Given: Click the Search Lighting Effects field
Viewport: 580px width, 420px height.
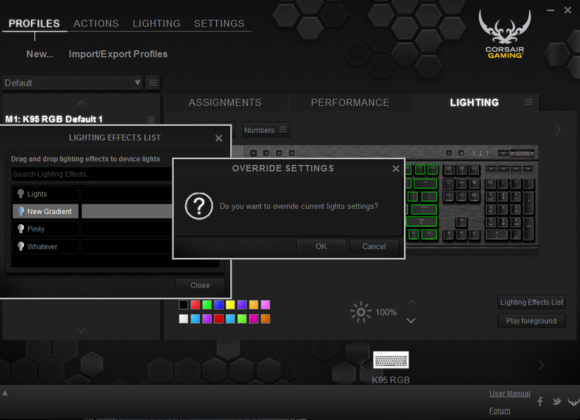Looking at the screenshot, I should tap(92, 174).
